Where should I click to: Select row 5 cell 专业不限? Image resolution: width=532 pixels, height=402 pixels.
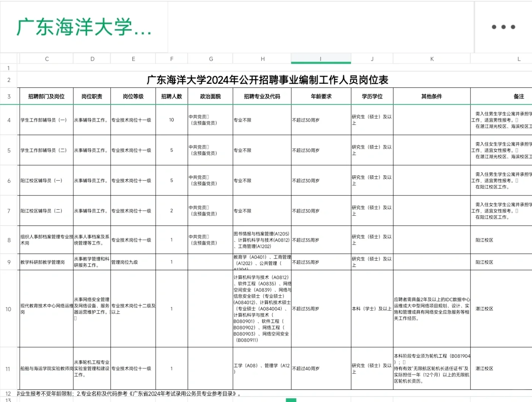[262, 150]
